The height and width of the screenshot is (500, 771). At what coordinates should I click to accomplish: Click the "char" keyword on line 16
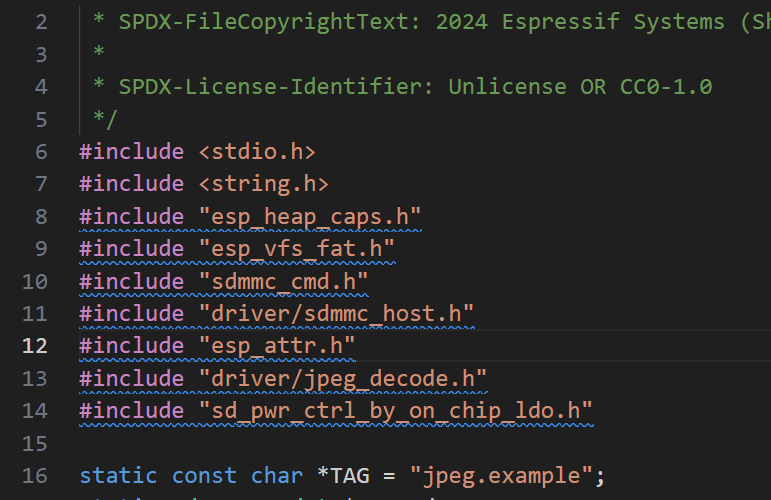point(277,476)
